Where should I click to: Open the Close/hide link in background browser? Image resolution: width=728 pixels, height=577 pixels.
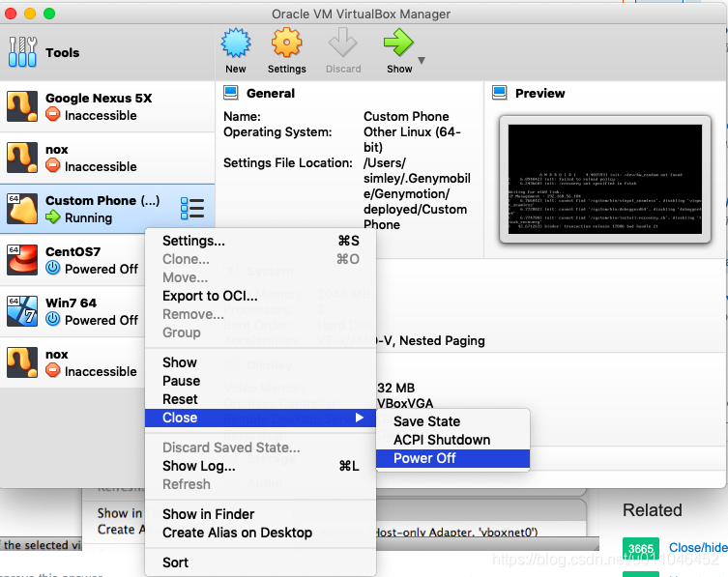[698, 548]
